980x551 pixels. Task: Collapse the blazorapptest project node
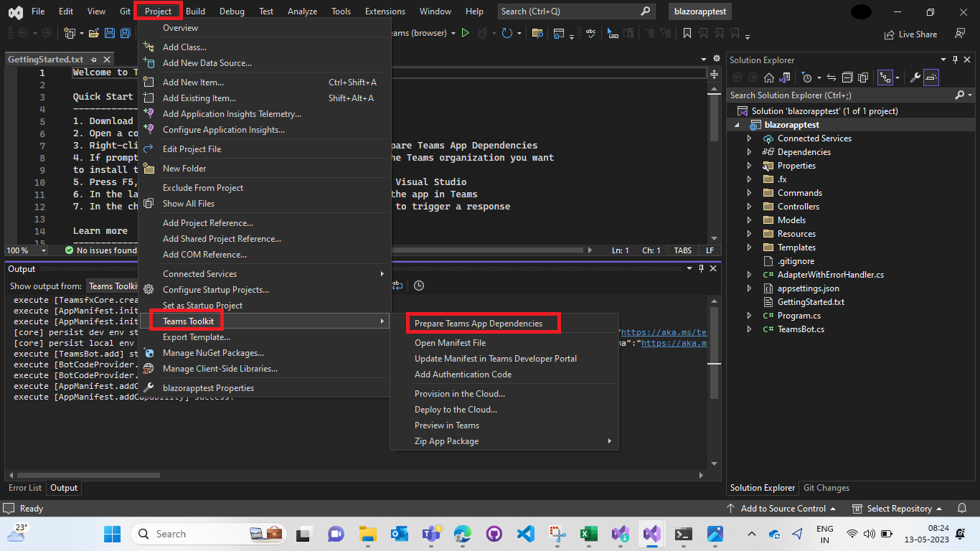click(x=735, y=125)
